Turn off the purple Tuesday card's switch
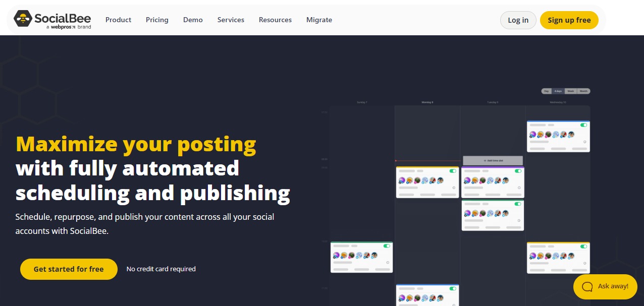Screen dimensions: 644x306 tap(517, 171)
